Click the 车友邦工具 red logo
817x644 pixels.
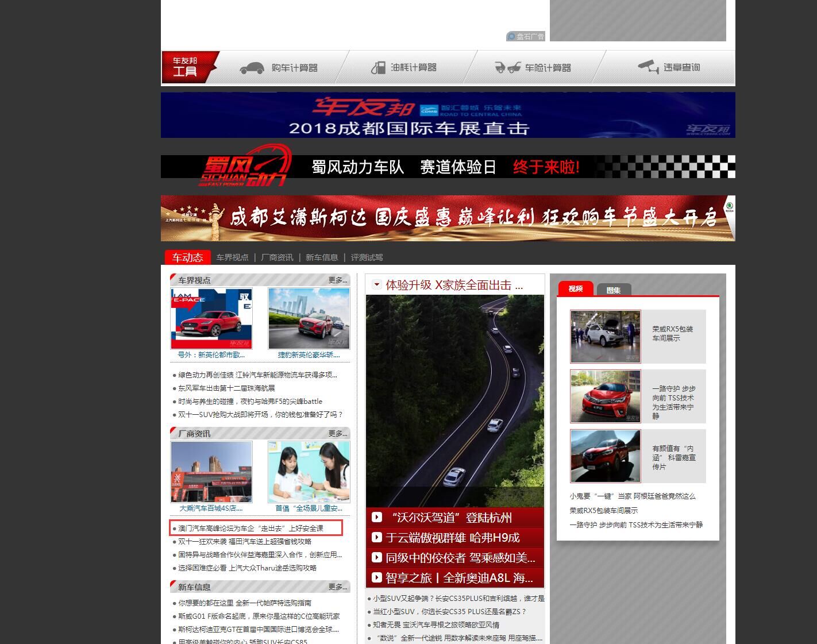click(190, 67)
